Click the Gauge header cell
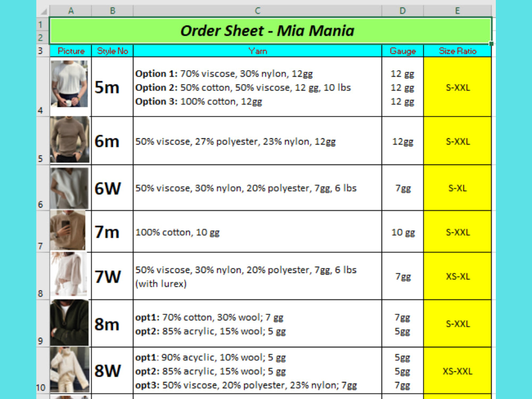 coord(402,51)
